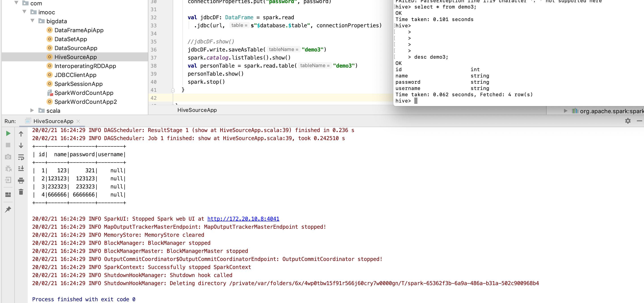Click the bug/settings icon in Run sidebar
This screenshot has width=644, height=303.
8,168
